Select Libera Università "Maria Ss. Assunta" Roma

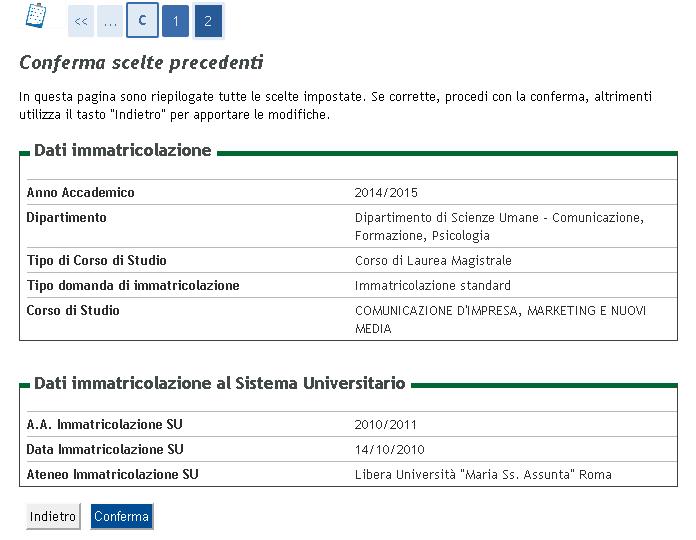pyautogui.click(x=483, y=474)
